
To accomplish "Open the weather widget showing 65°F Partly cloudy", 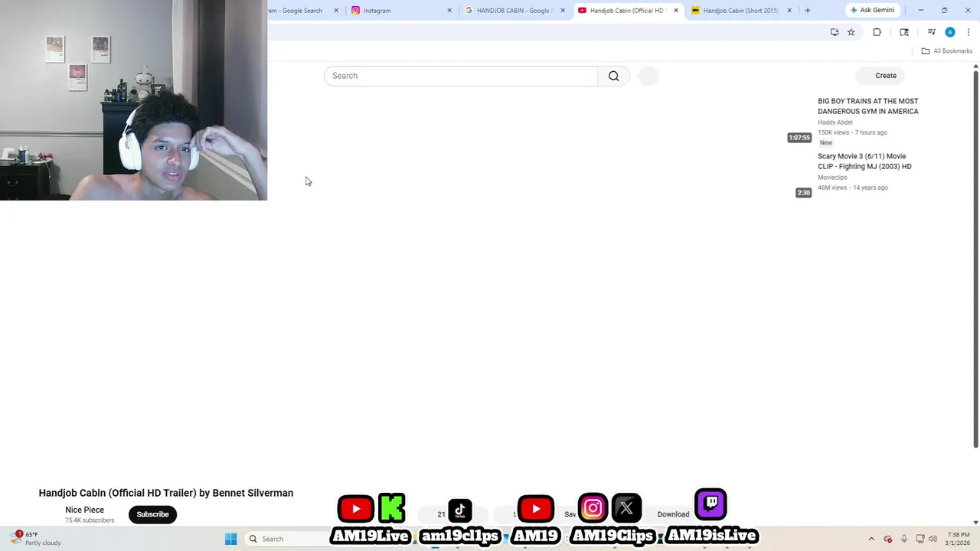I will 37,539.
